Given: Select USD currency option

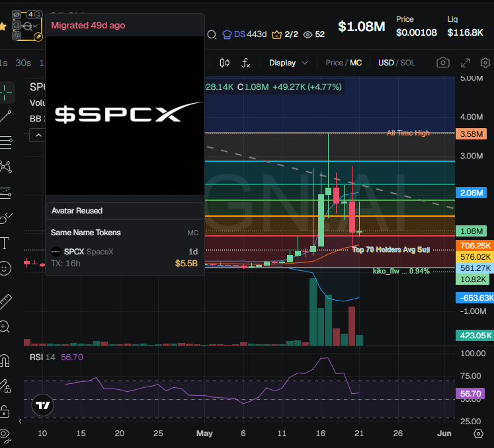Looking at the screenshot, I should 386,63.
